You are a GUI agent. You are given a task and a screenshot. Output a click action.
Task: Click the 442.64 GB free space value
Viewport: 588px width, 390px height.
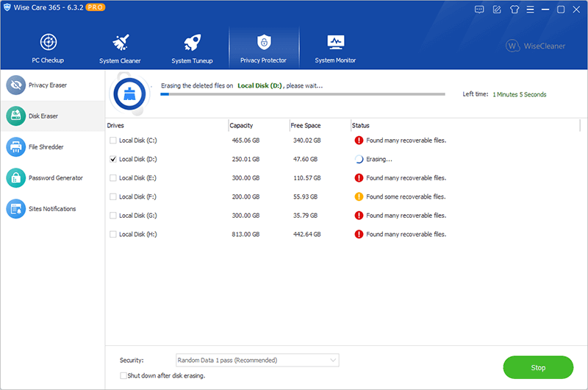[306, 234]
